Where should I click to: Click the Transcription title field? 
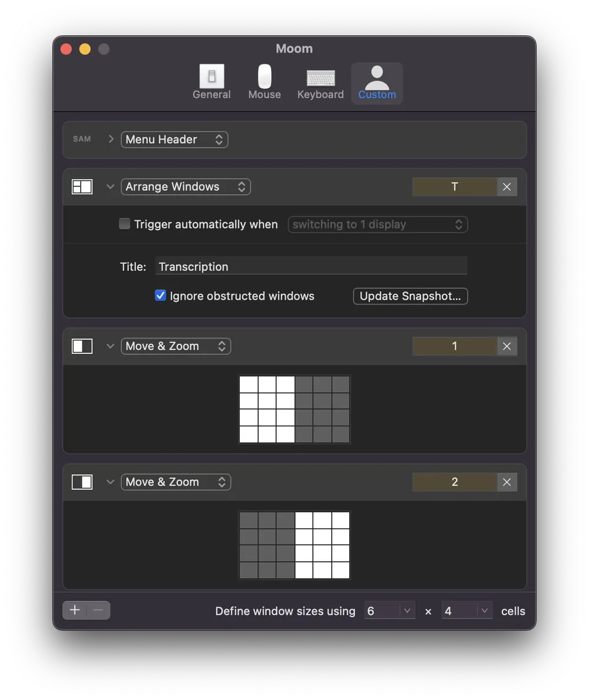[311, 267]
